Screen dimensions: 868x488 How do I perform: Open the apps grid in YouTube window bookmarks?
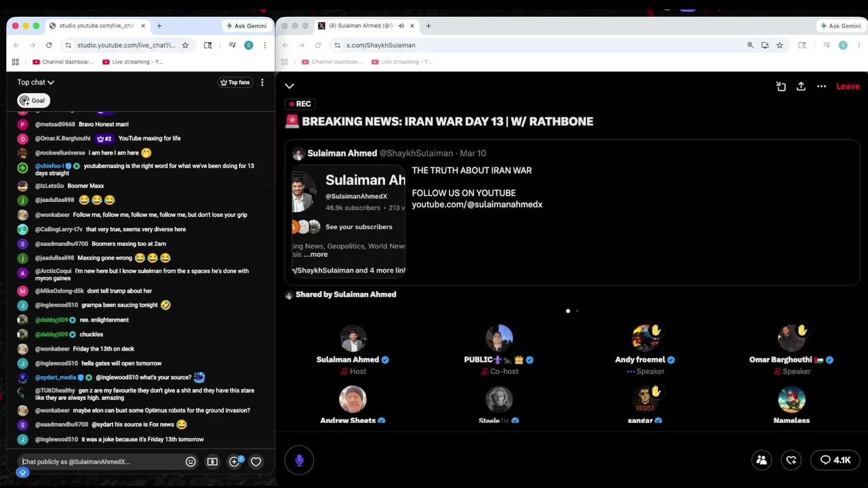coord(15,62)
